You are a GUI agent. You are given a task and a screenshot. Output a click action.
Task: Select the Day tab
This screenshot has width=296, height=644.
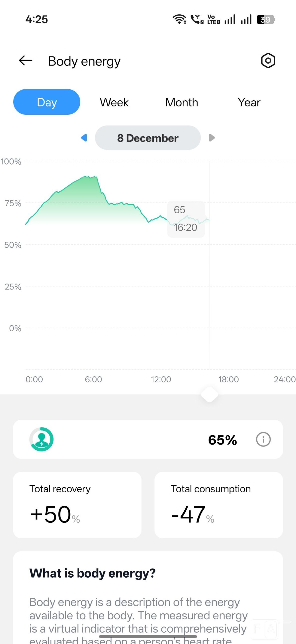pos(47,102)
